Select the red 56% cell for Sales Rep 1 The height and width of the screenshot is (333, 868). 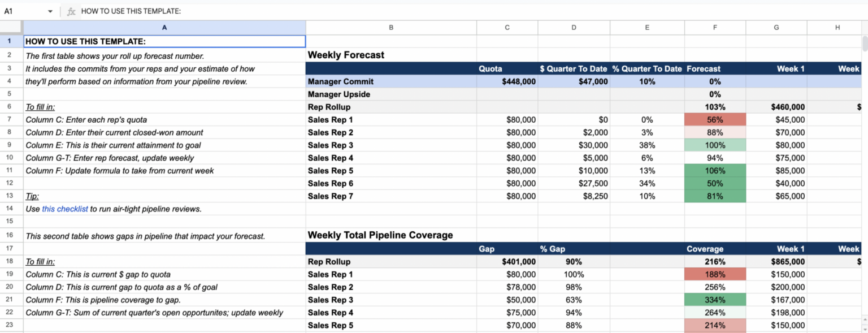pyautogui.click(x=715, y=119)
